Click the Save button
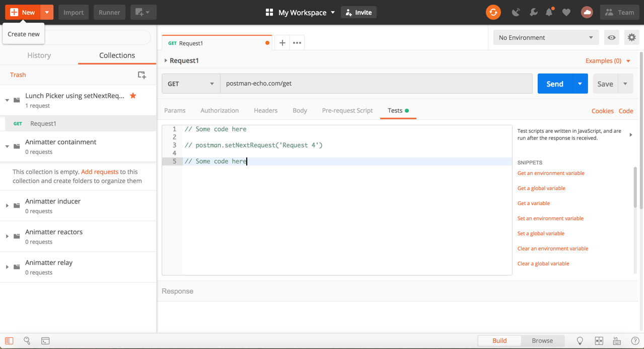644x349 pixels. pyautogui.click(x=605, y=83)
